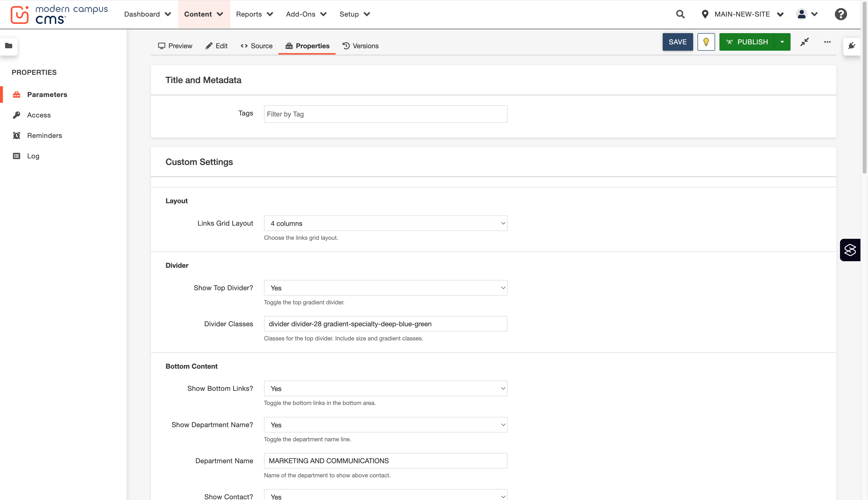
Task: Click the black floating widget icon
Action: (850, 250)
